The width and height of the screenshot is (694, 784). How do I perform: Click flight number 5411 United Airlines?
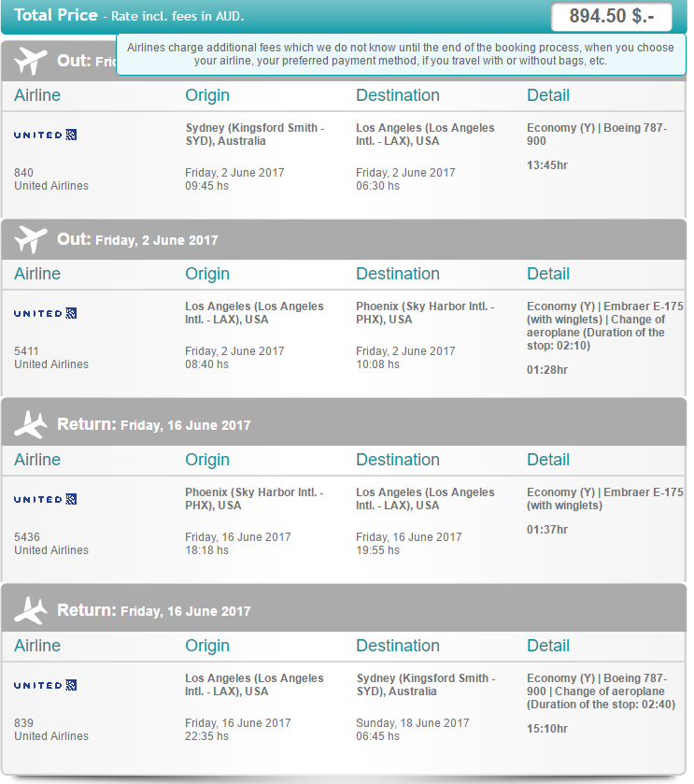51,358
